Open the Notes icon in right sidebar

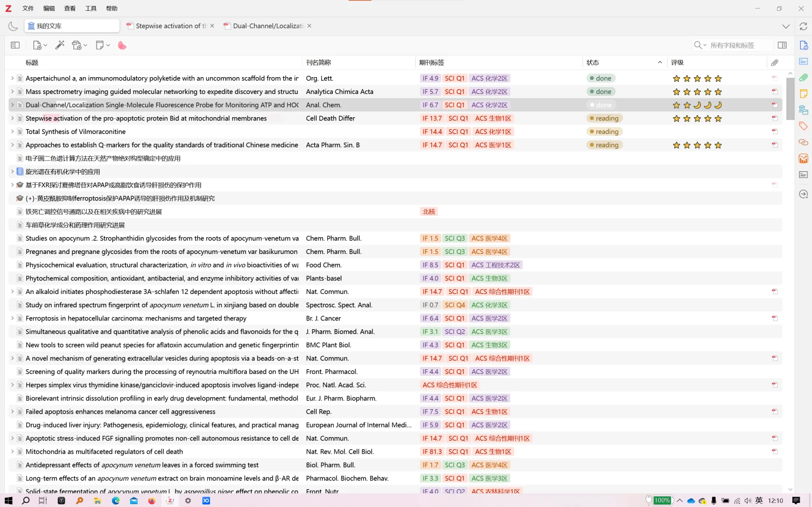point(804,94)
